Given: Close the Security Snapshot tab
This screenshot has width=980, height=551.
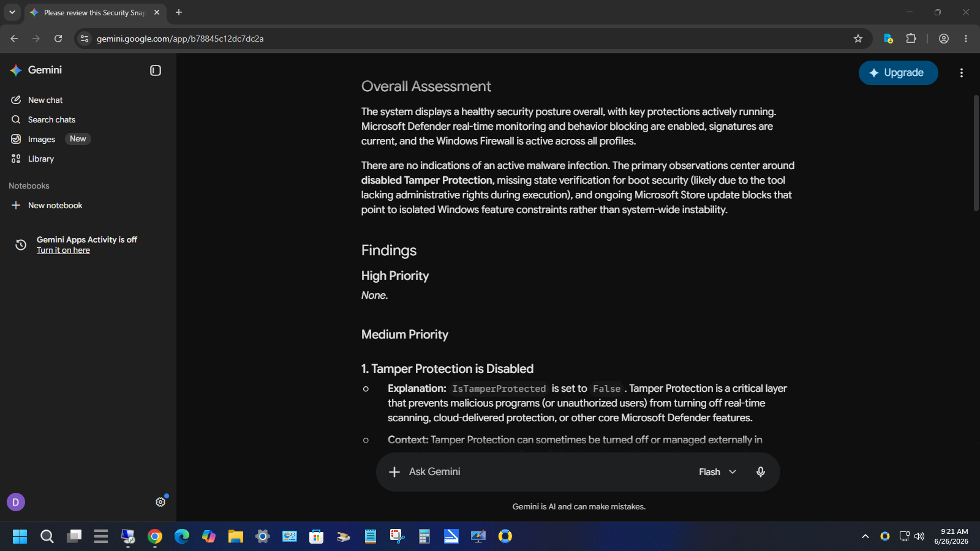Looking at the screenshot, I should tap(157, 12).
